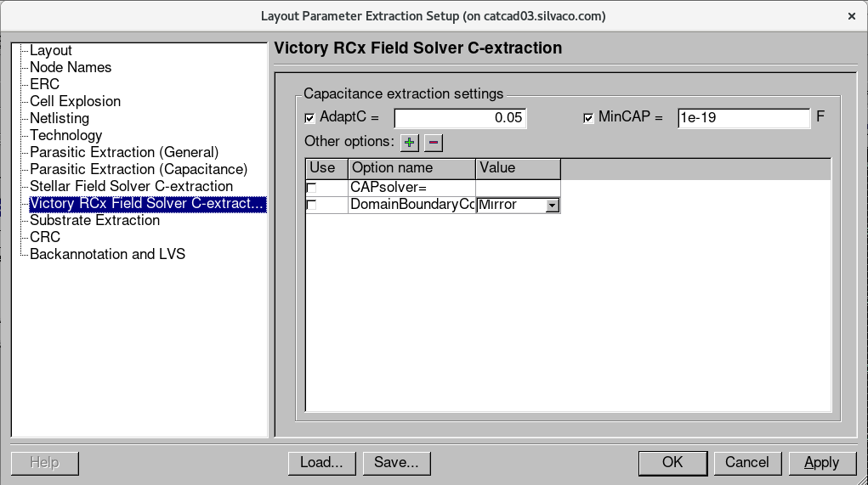Click the plus icon to add option
This screenshot has height=485, width=868.
point(409,142)
